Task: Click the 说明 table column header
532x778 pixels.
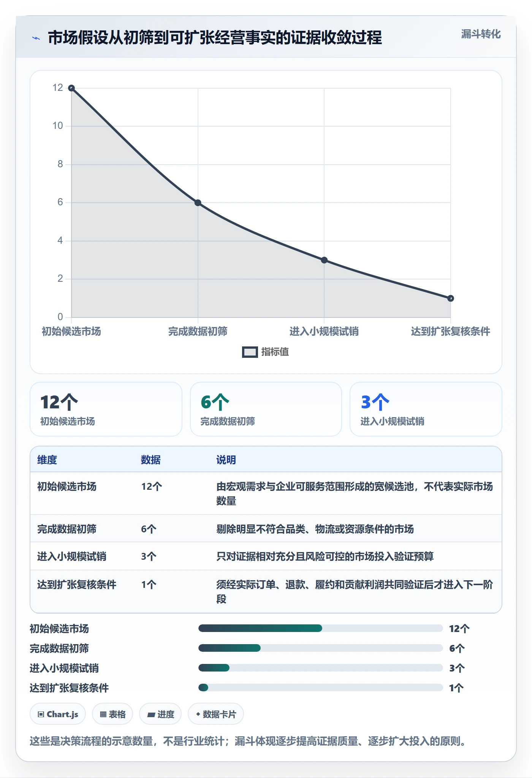Action: (226, 460)
